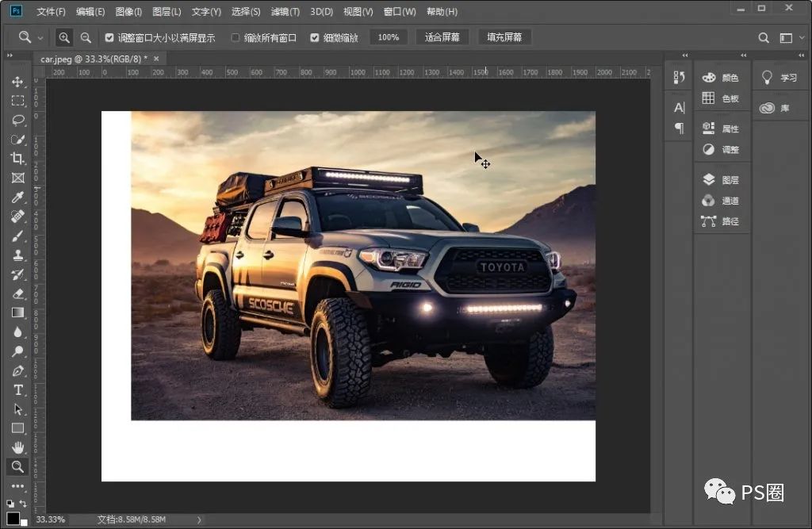Select the History Brush tool

click(x=17, y=274)
